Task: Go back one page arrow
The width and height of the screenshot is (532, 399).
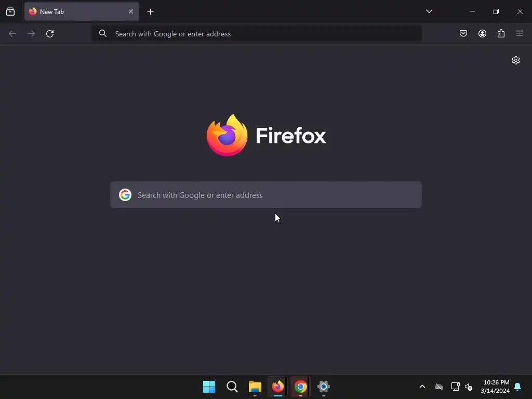Action: coord(12,34)
